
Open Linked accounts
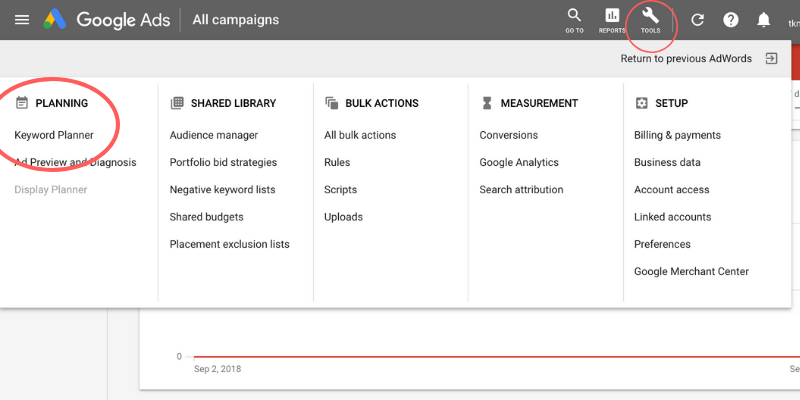(672, 217)
